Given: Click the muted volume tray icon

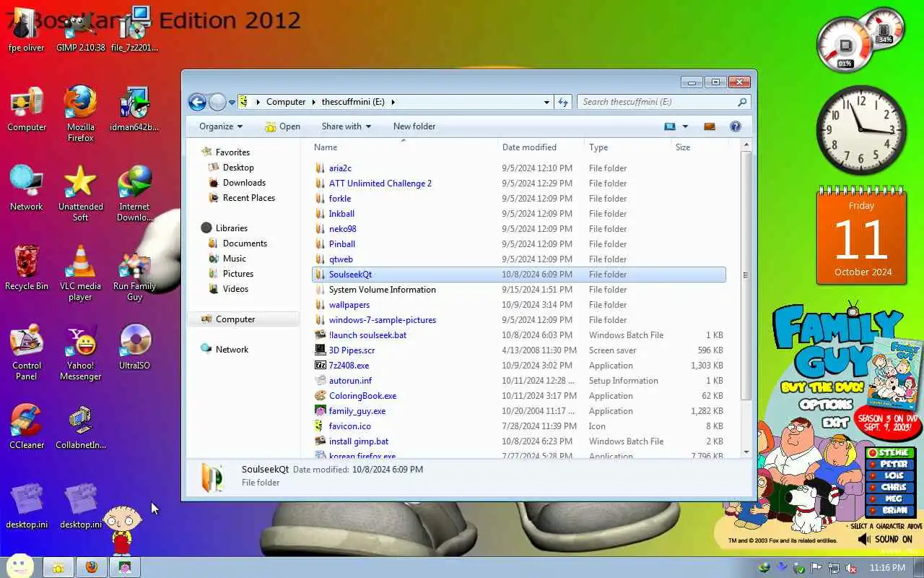Looking at the screenshot, I should [x=851, y=568].
